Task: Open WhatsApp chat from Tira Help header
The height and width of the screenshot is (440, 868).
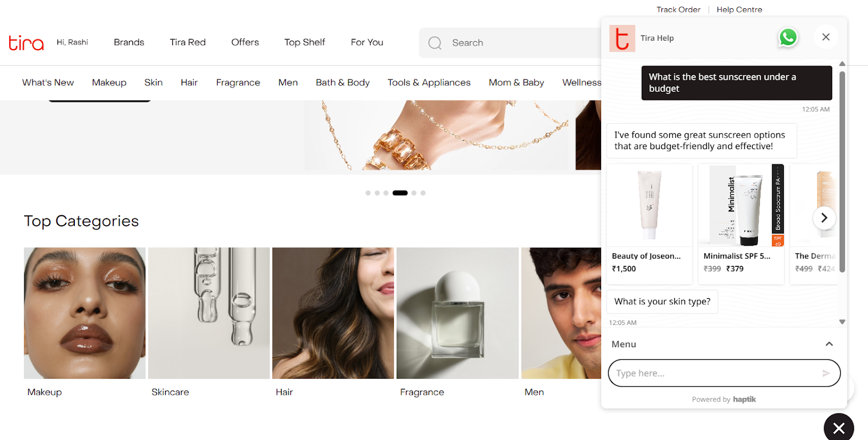Action: (x=788, y=37)
